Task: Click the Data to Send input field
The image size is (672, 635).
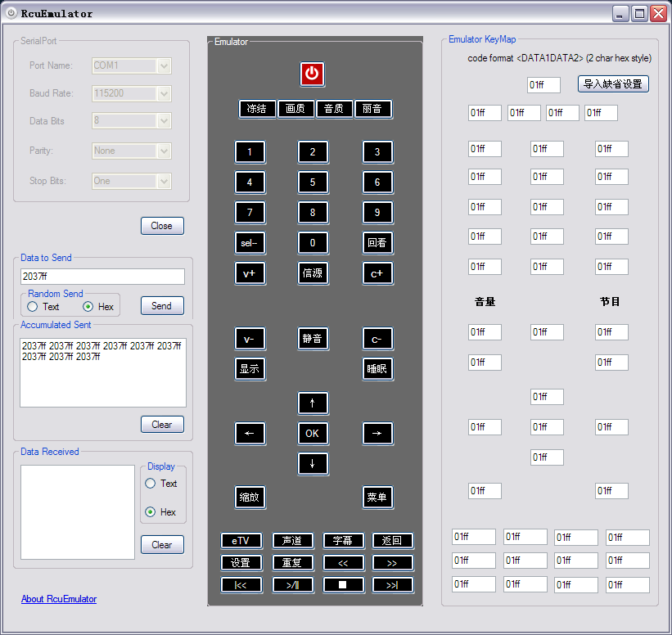Action: pos(102,277)
